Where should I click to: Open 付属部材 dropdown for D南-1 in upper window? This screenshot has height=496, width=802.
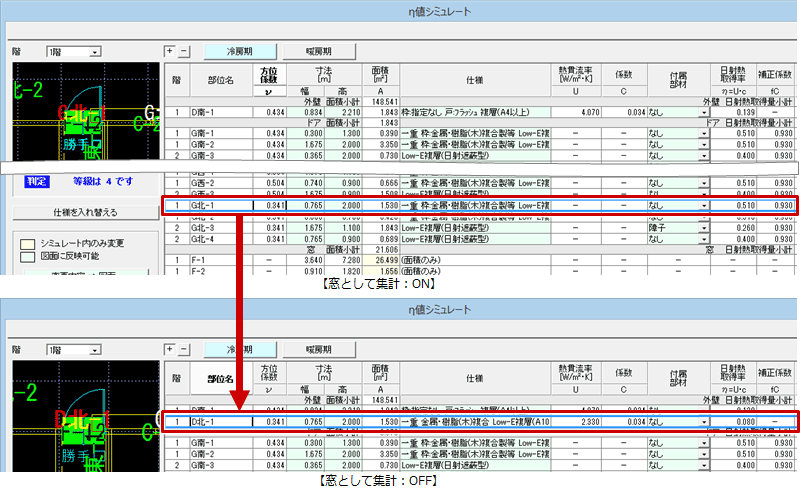tap(704, 112)
